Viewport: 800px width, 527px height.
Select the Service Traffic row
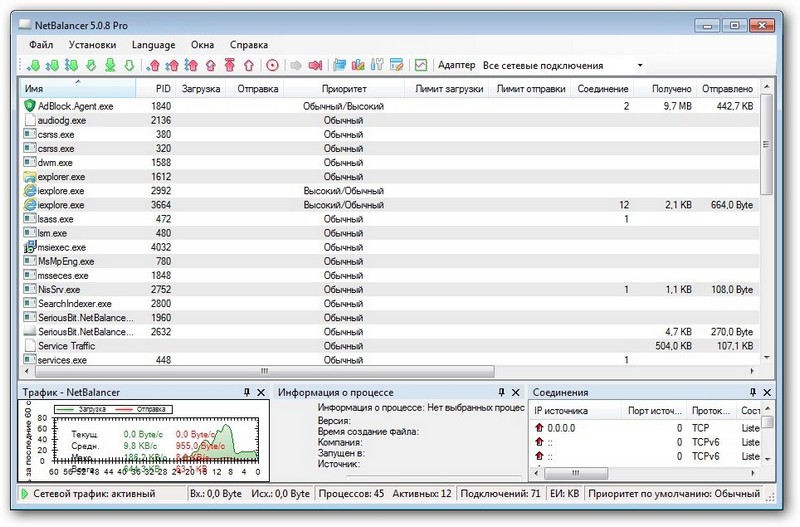point(390,346)
